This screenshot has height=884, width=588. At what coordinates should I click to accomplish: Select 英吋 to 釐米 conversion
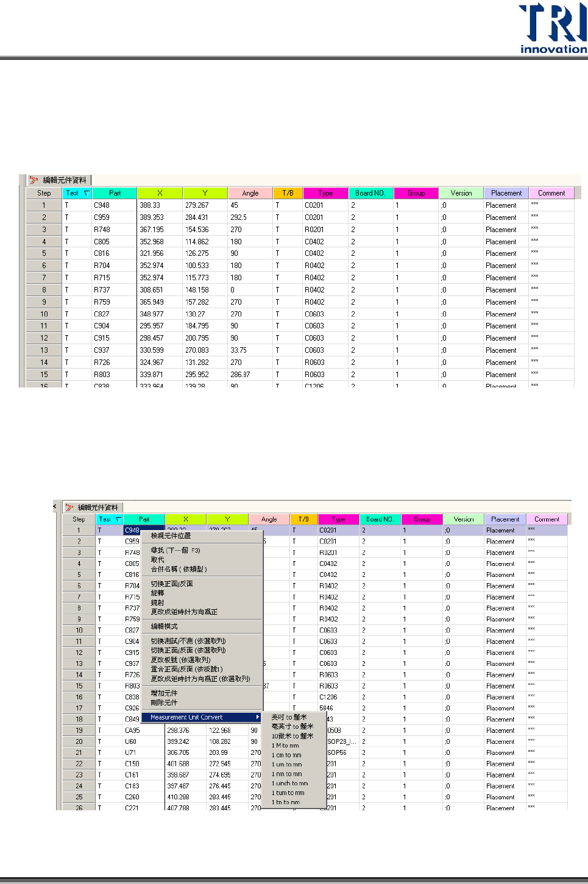point(289,717)
